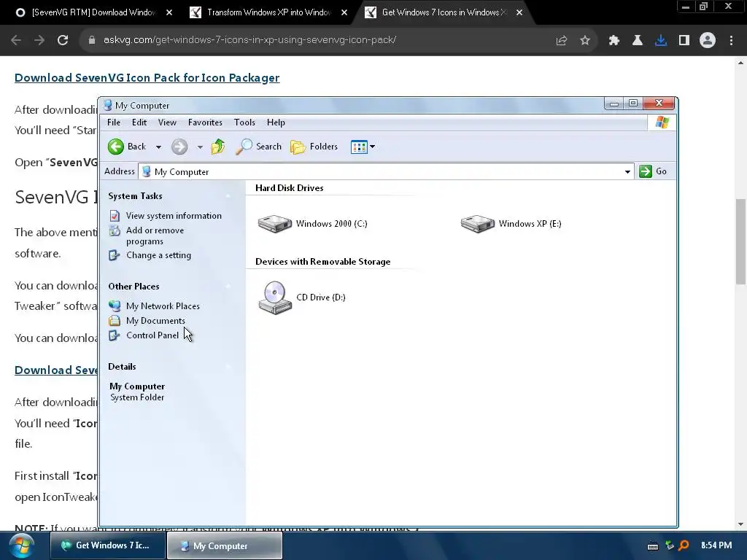Open Search with the magnifier icon

coord(244,147)
